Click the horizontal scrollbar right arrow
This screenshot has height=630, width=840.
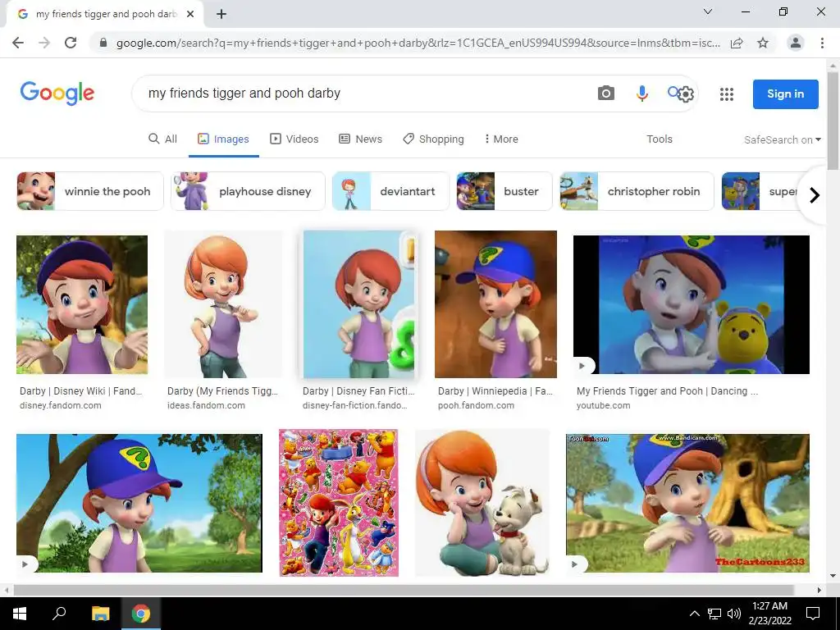pos(819,590)
